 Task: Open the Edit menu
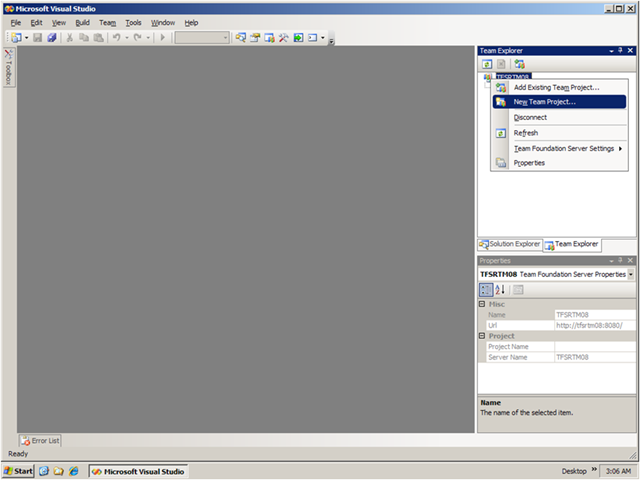click(x=36, y=23)
